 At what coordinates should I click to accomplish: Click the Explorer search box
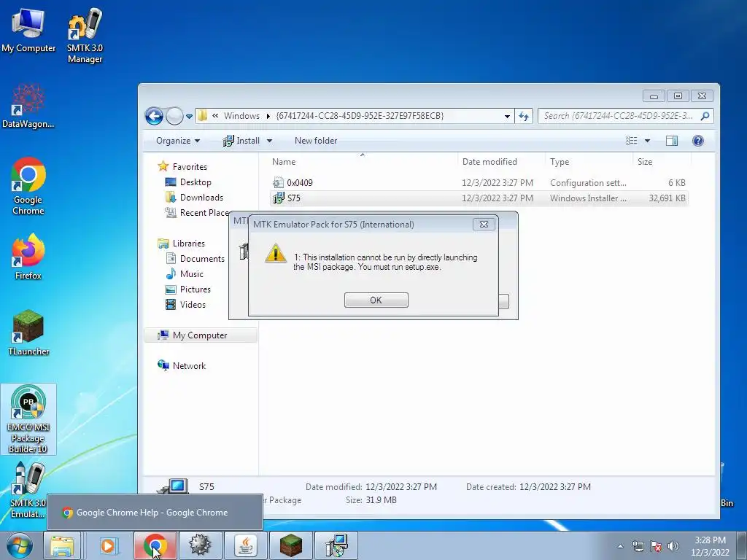tap(625, 116)
